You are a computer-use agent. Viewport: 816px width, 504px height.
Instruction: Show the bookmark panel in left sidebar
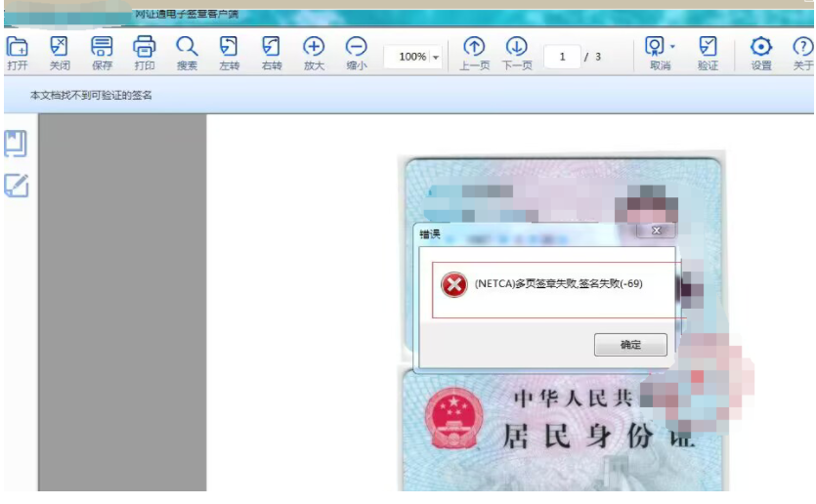[x=17, y=144]
